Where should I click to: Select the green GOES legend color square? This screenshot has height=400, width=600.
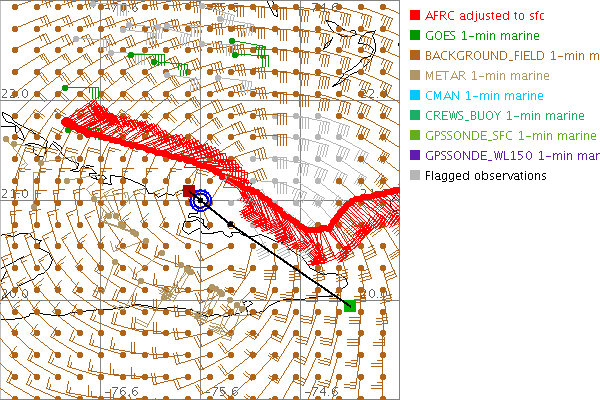(x=415, y=36)
